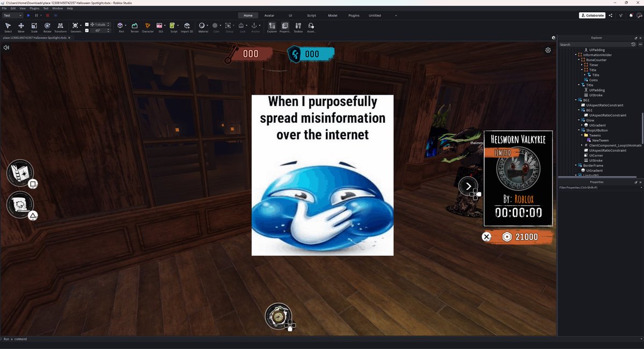The height and width of the screenshot is (349, 644).
Task: Collapse the RuneCounter tree node
Action: (579, 60)
